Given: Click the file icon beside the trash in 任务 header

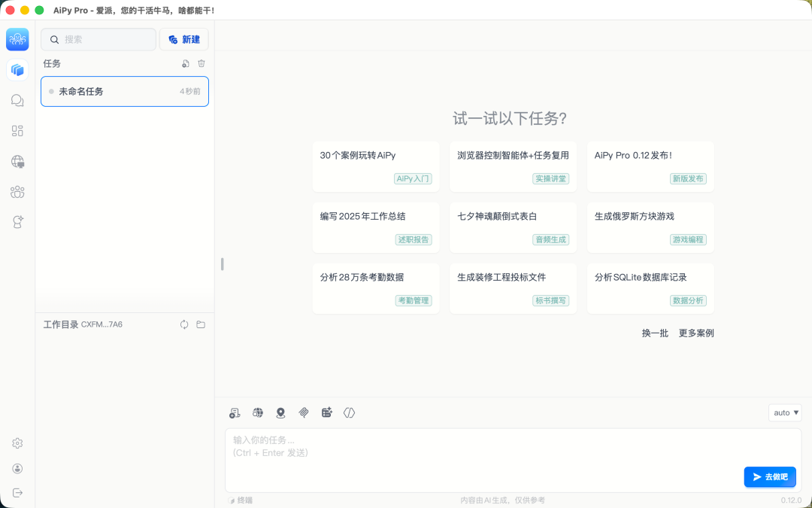Looking at the screenshot, I should click(186, 63).
